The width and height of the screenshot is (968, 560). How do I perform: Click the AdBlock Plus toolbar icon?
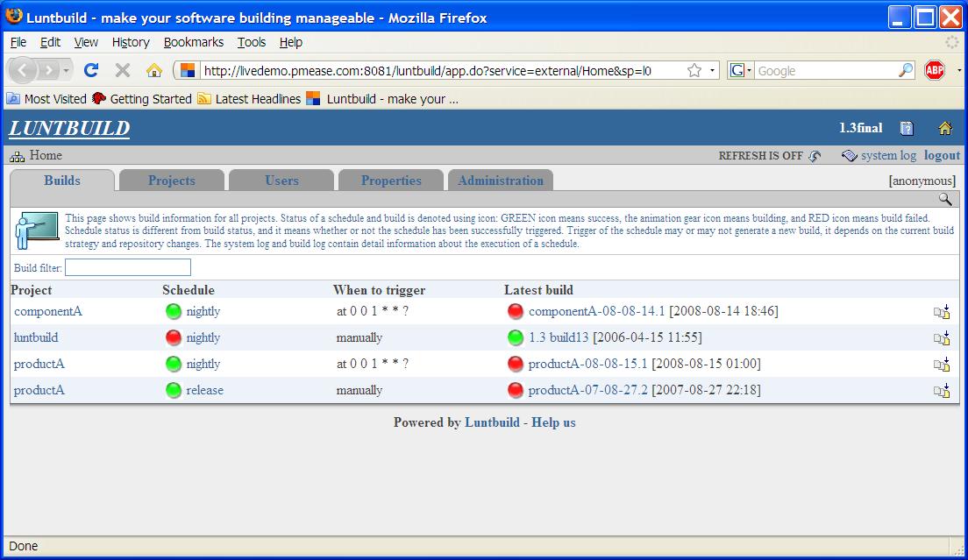click(935, 70)
